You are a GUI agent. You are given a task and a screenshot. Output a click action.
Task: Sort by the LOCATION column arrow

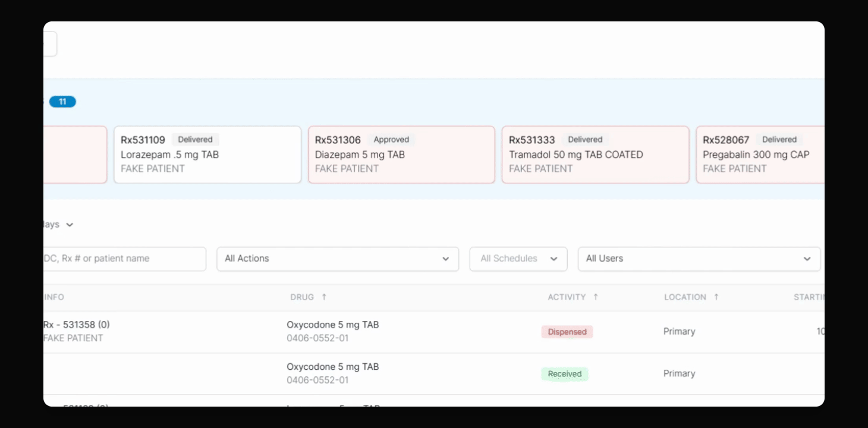pos(716,297)
